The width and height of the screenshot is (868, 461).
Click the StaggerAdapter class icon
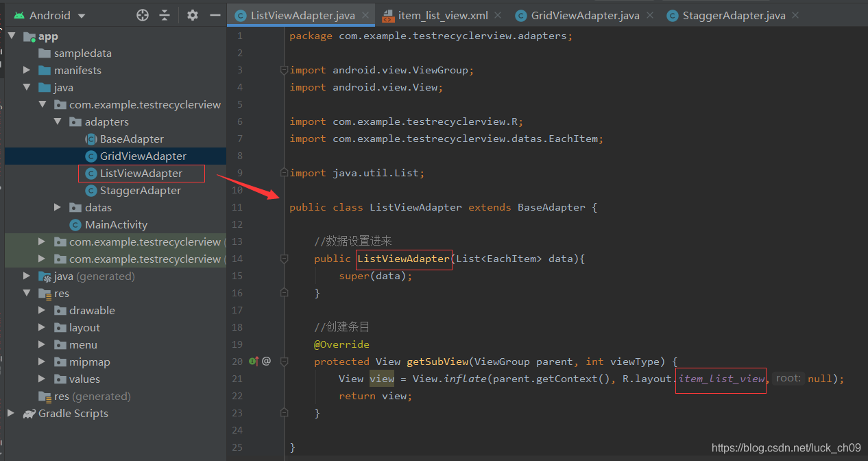click(x=91, y=190)
